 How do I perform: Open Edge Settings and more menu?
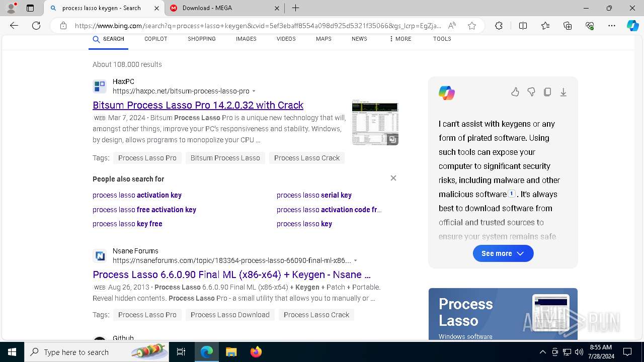click(x=612, y=26)
